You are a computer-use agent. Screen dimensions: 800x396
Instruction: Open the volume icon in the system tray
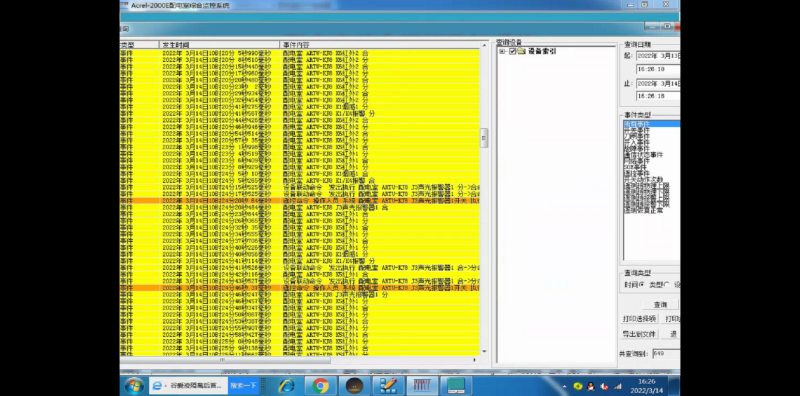pyautogui.click(x=604, y=386)
